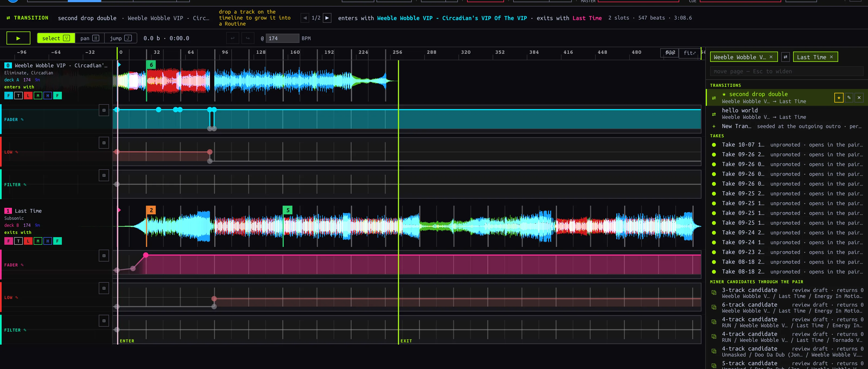Go to next transition with right arrow

327,18
